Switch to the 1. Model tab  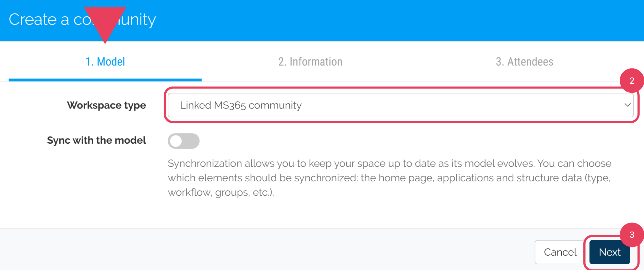click(105, 62)
